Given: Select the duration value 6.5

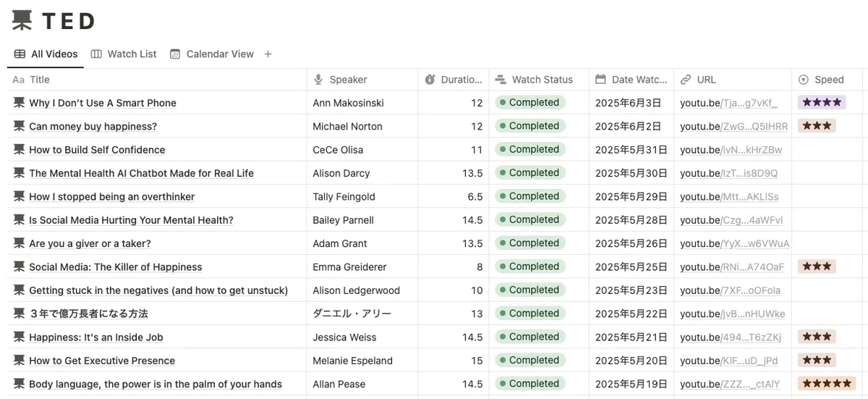Looking at the screenshot, I should (x=475, y=196).
